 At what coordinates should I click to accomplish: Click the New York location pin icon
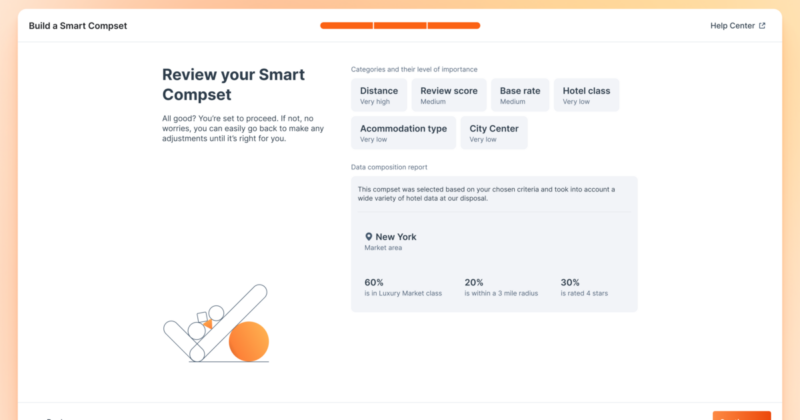point(368,237)
